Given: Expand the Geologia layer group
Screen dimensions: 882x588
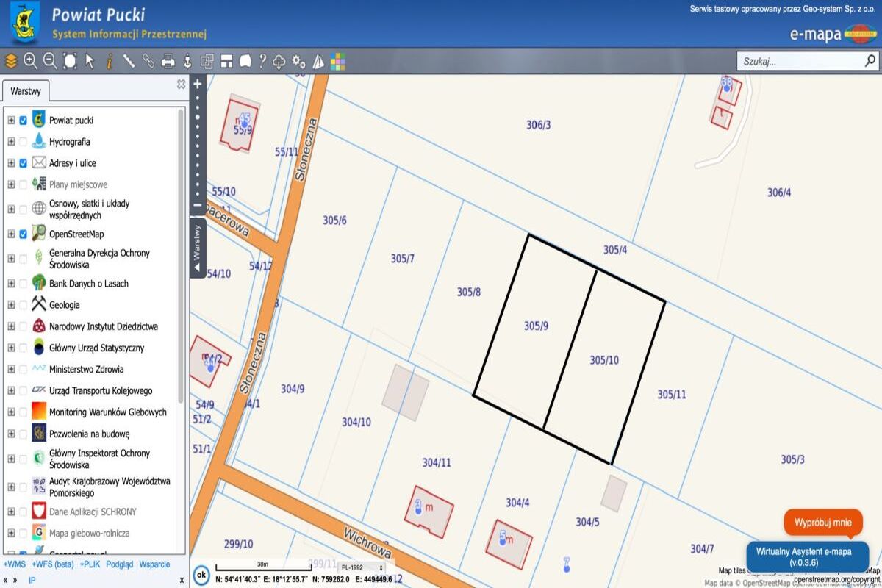Looking at the screenshot, I should (x=11, y=305).
